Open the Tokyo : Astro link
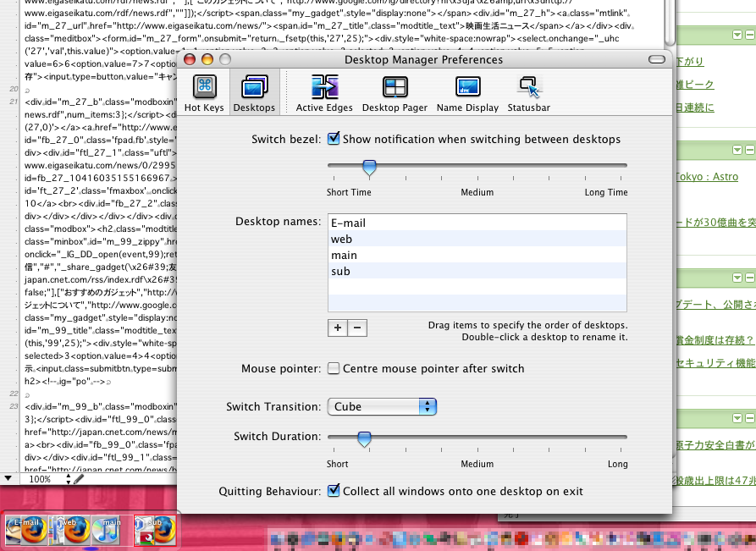 pos(707,177)
